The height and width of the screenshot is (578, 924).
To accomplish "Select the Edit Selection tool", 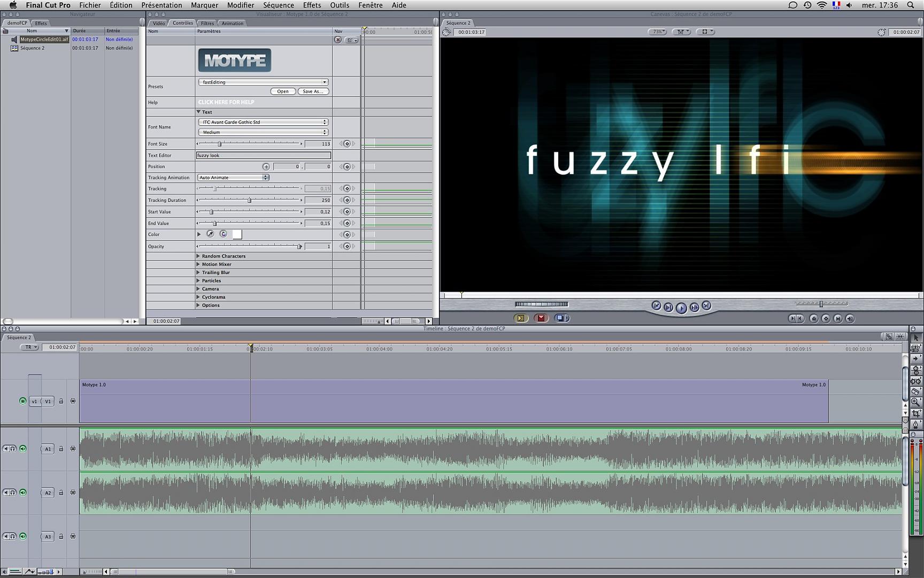I will click(916, 348).
